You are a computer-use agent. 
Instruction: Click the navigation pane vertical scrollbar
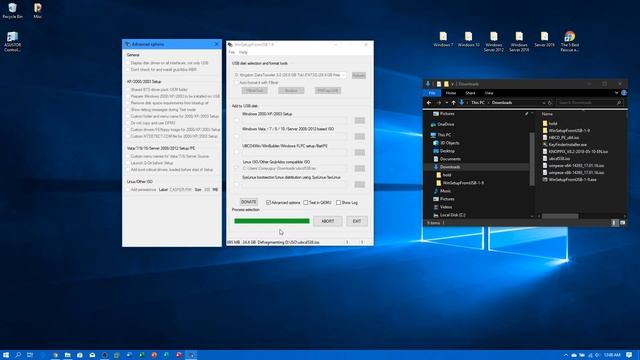[x=532, y=159]
